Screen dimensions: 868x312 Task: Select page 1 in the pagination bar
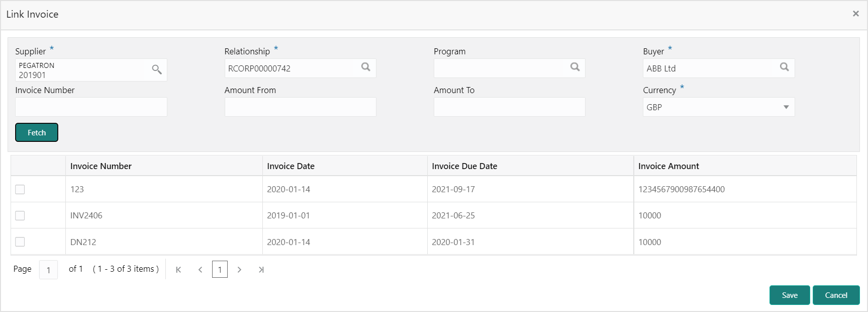[x=220, y=270]
